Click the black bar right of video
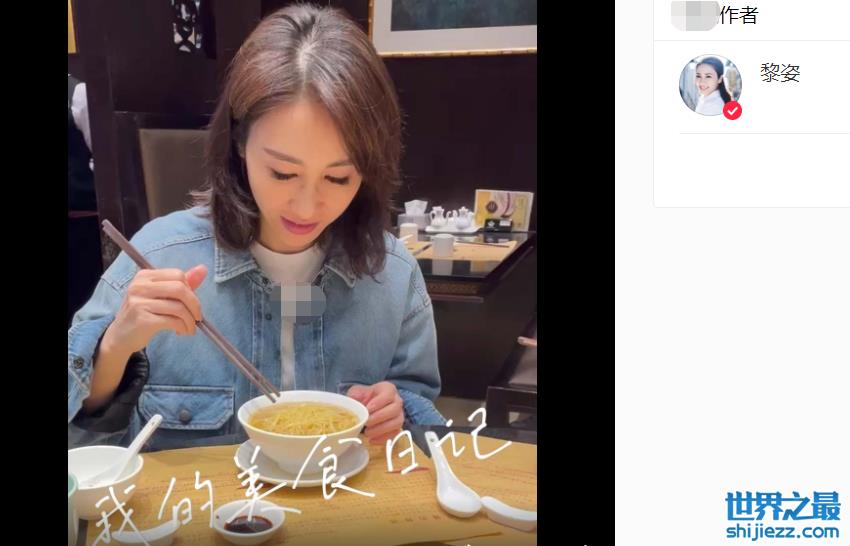Screen dimensions: 850x546 pyautogui.click(x=576, y=273)
